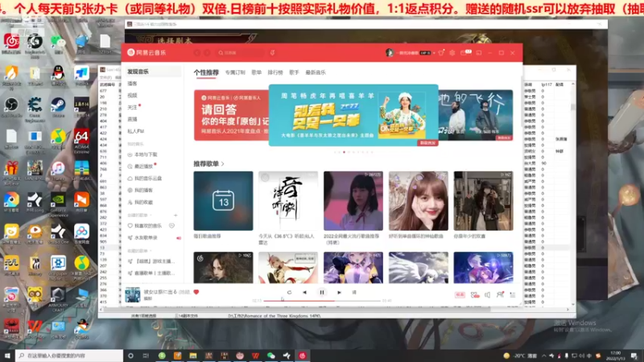The height and width of the screenshot is (362, 644).
Task: Click the right 他的飞行 banner
Action: 476,115
